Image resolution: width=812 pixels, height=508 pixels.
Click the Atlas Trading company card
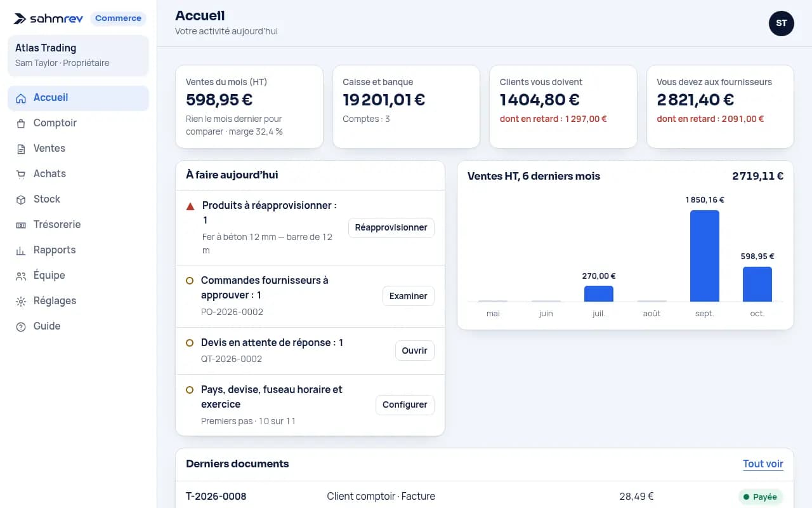click(79, 55)
